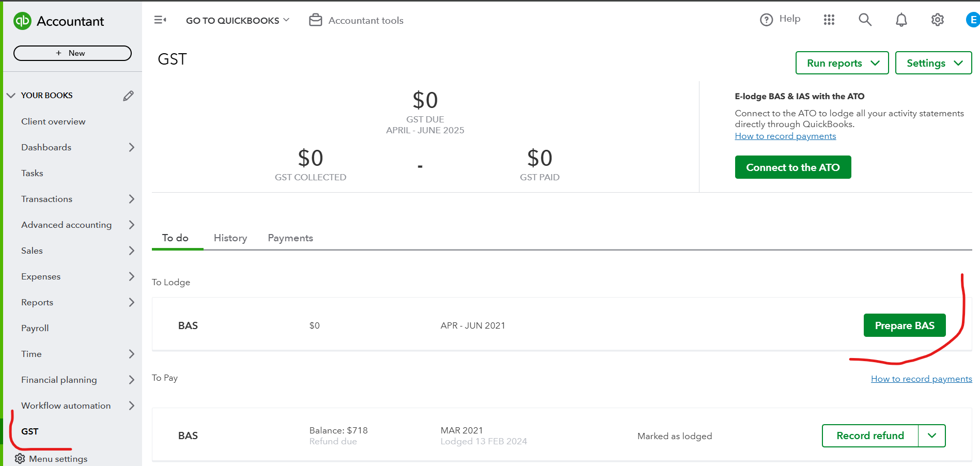The height and width of the screenshot is (466, 980).
Task: Open the settings gear in top bar
Action: [938, 20]
